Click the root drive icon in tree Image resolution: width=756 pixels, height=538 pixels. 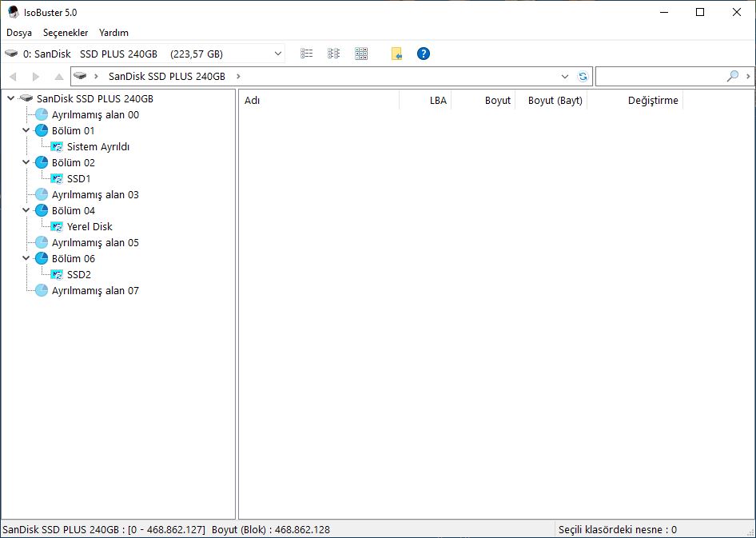coord(26,98)
